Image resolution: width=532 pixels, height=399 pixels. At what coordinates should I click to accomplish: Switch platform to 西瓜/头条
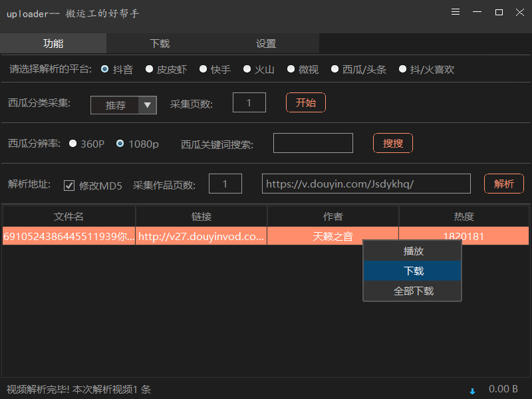[x=334, y=69]
